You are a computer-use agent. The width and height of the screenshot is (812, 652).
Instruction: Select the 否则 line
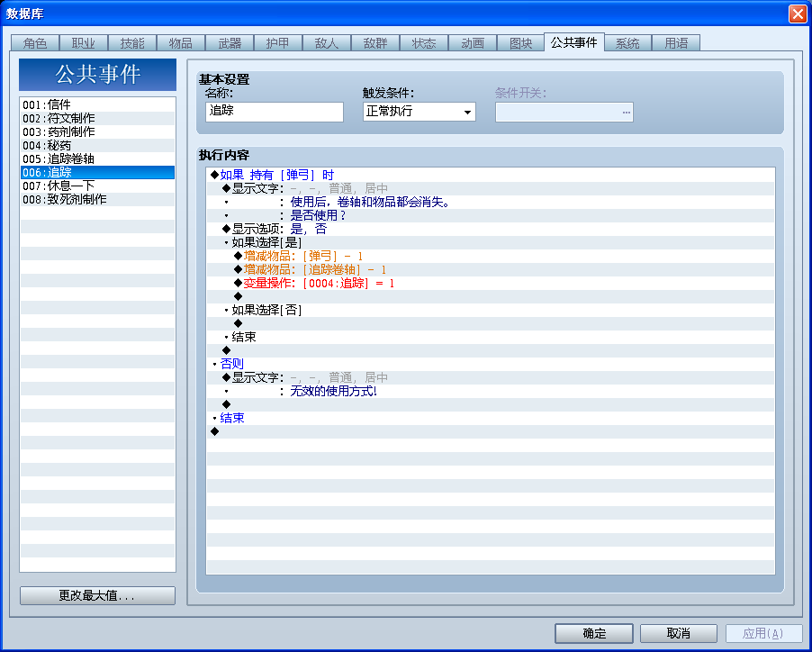[491, 364]
